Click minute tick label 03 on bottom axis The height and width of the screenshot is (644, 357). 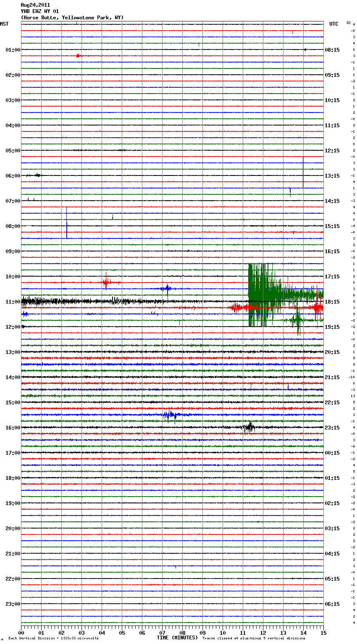coord(81,633)
